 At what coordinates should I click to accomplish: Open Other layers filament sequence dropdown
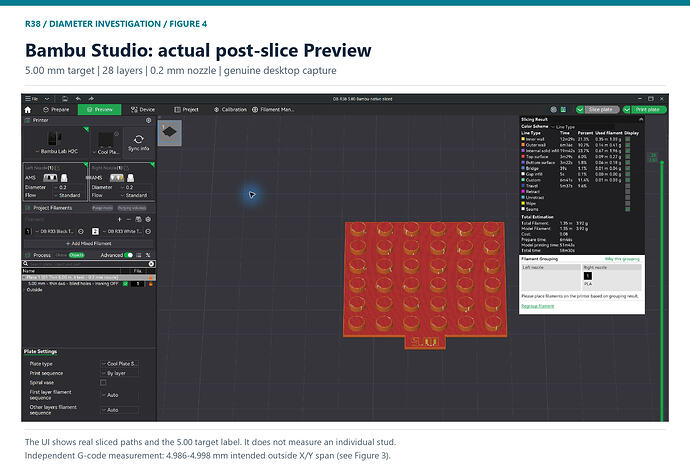(x=120, y=410)
